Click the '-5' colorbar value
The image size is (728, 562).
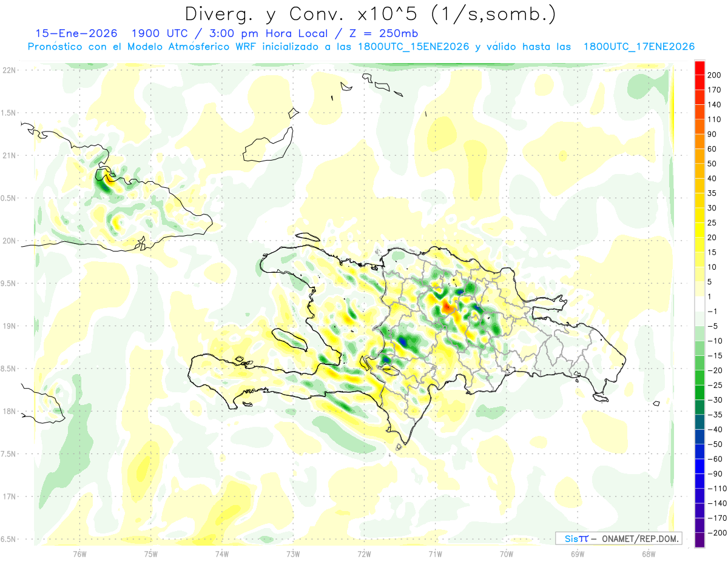tap(713, 326)
